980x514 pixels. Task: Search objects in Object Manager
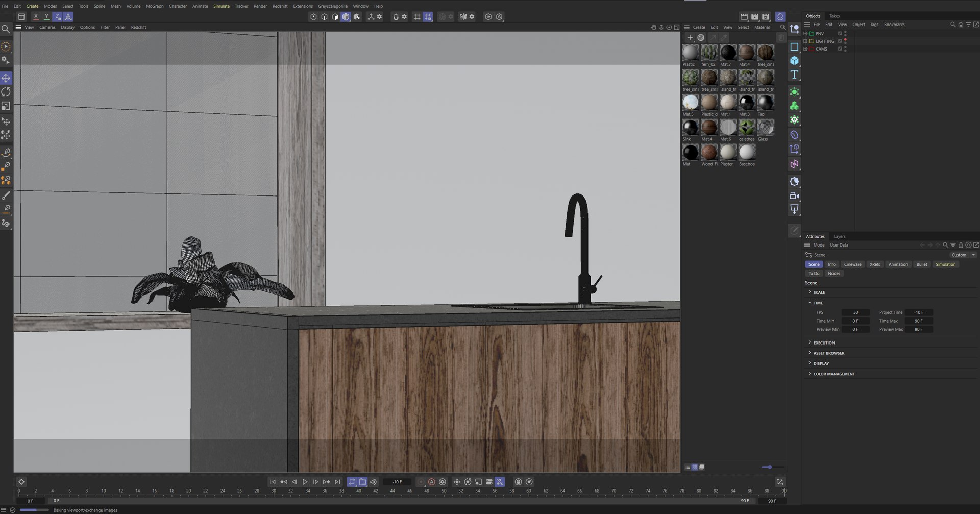click(952, 25)
